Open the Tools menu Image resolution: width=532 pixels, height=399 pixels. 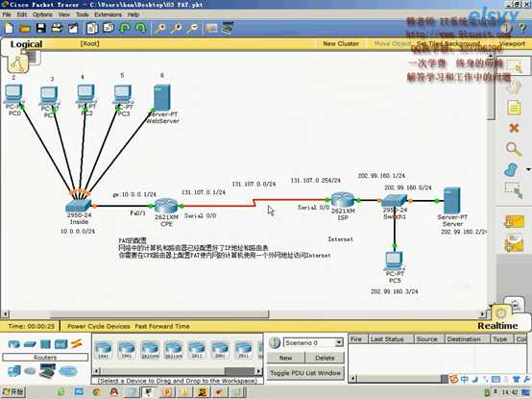(83, 14)
